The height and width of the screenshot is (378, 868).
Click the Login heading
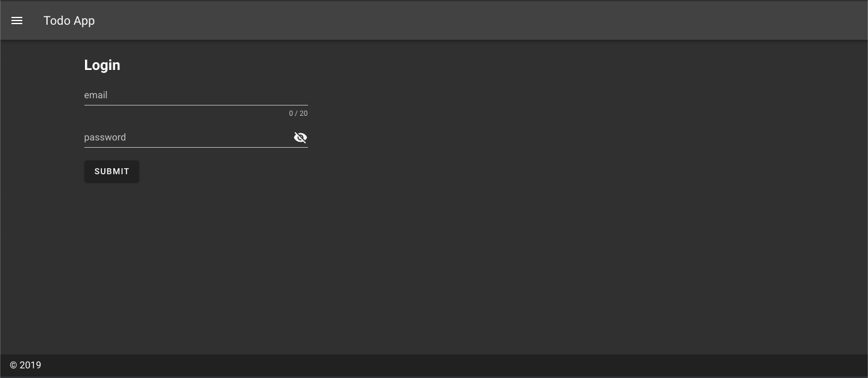pos(102,65)
